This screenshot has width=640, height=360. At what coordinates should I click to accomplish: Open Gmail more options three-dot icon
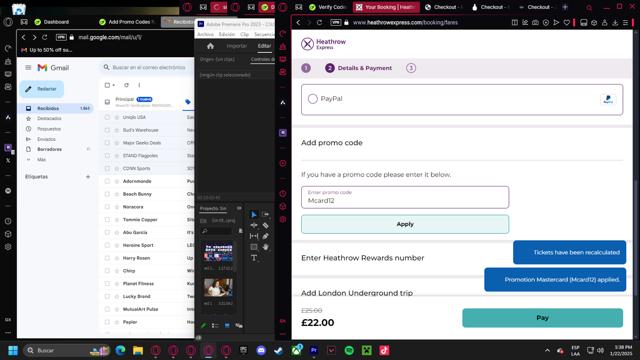(x=139, y=85)
